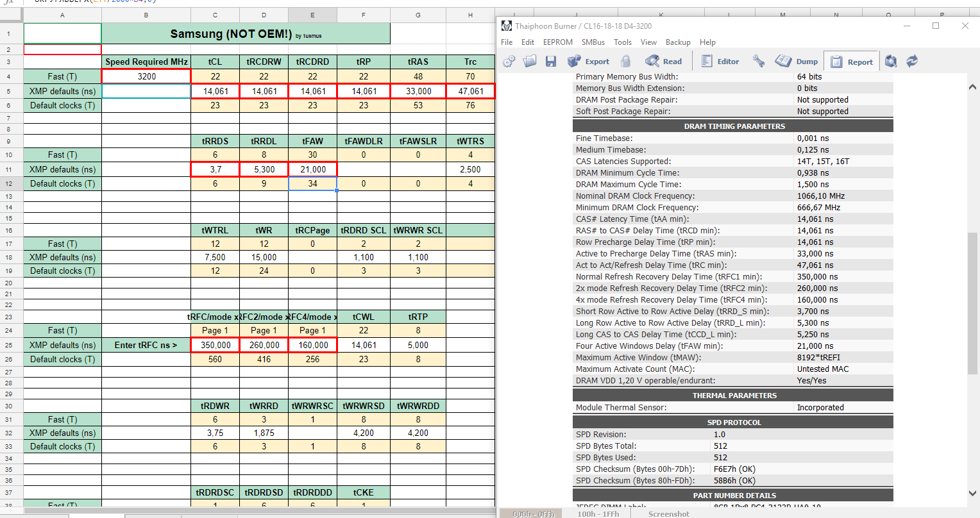The image size is (980, 518).
Task: Select the Enter tRFC ns > cell
Action: (x=146, y=345)
